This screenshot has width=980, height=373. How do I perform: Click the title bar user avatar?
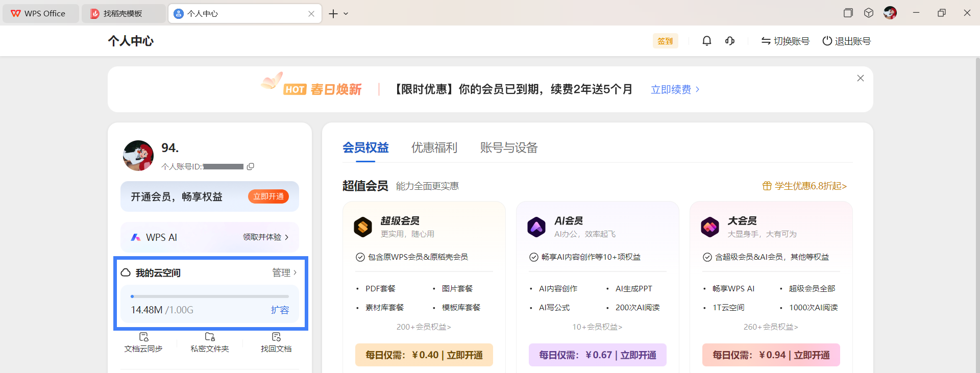(890, 13)
